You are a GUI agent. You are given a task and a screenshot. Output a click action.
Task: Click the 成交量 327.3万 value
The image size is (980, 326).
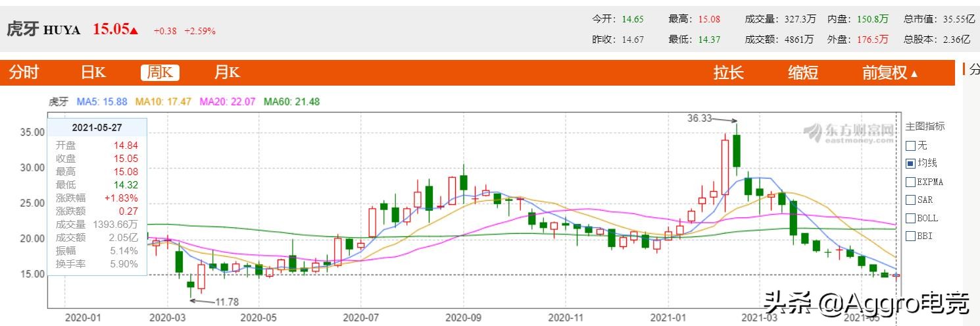coord(799,20)
